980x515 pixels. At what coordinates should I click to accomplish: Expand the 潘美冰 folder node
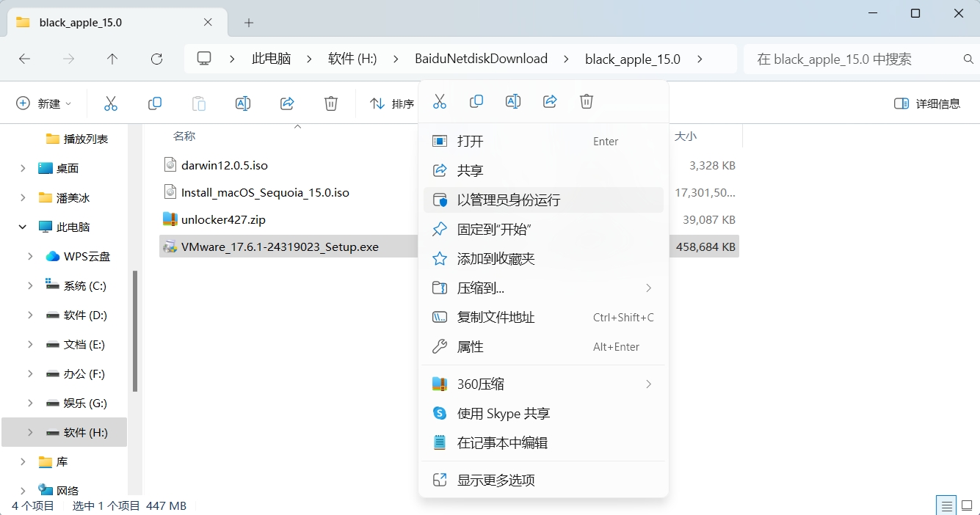click(24, 198)
